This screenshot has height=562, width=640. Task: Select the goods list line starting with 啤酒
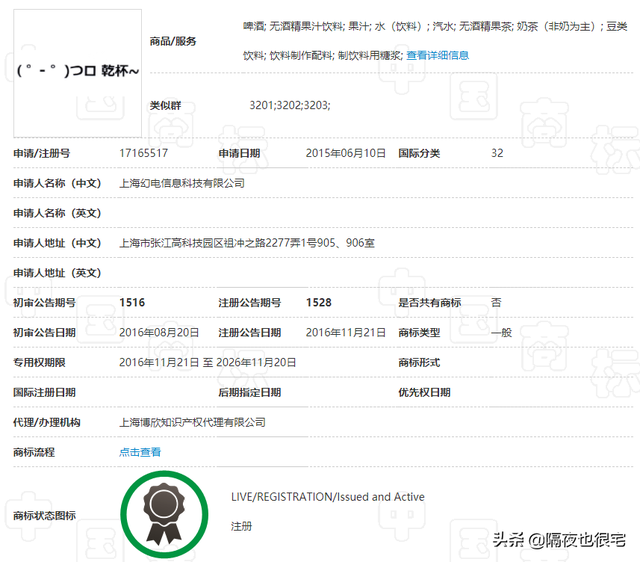click(435, 27)
